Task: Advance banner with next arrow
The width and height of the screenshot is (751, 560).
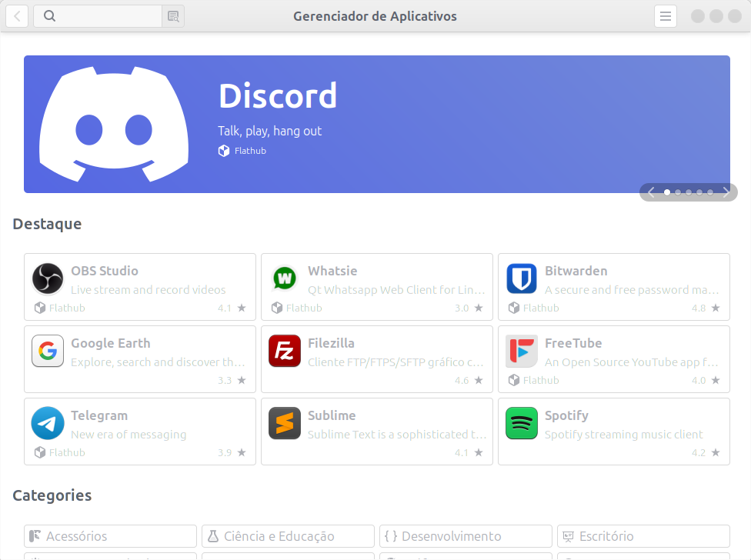Action: coord(726,192)
